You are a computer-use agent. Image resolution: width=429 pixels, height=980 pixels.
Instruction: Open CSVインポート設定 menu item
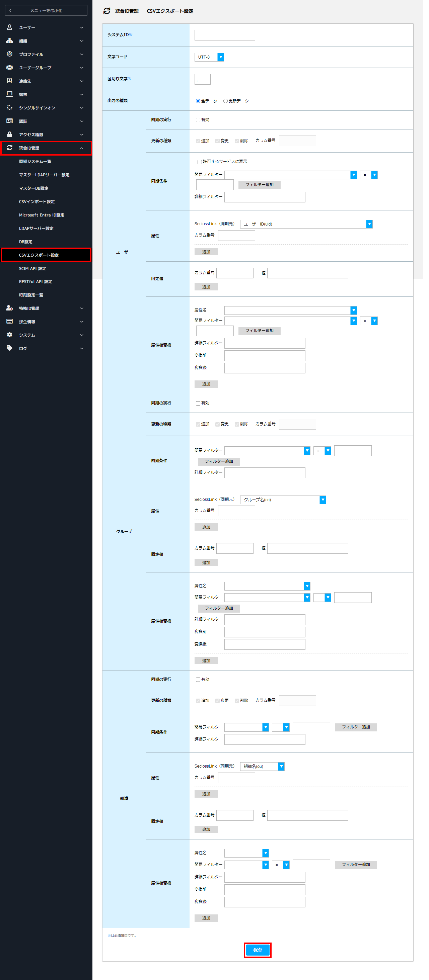37,202
